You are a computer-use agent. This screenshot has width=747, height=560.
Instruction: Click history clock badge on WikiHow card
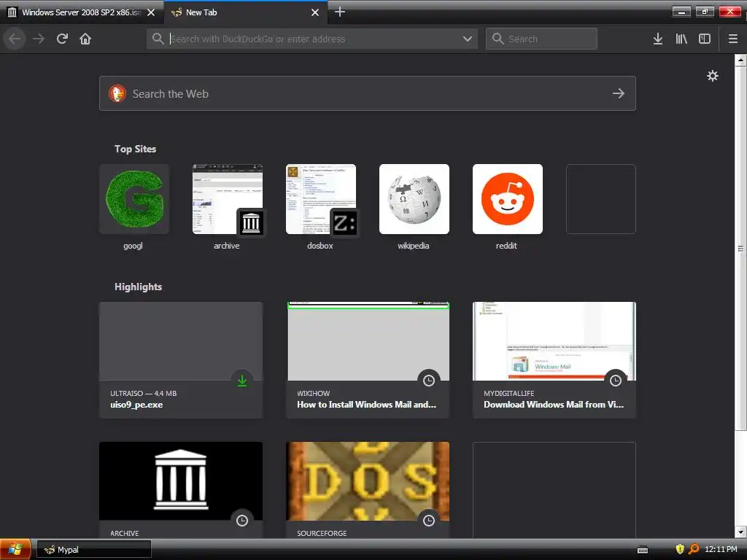pos(429,381)
